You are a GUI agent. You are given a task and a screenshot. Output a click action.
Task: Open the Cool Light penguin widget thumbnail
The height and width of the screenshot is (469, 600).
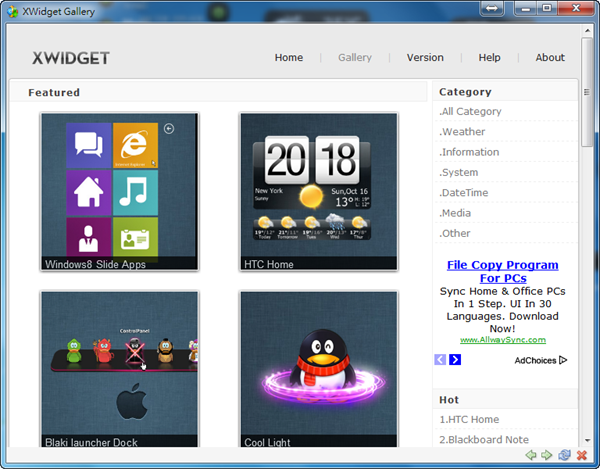click(x=319, y=369)
